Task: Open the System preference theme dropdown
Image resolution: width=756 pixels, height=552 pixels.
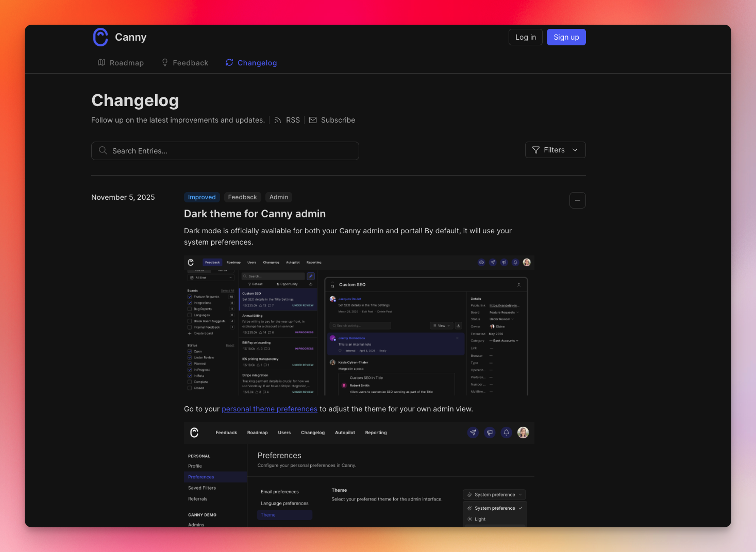Action: click(x=494, y=494)
